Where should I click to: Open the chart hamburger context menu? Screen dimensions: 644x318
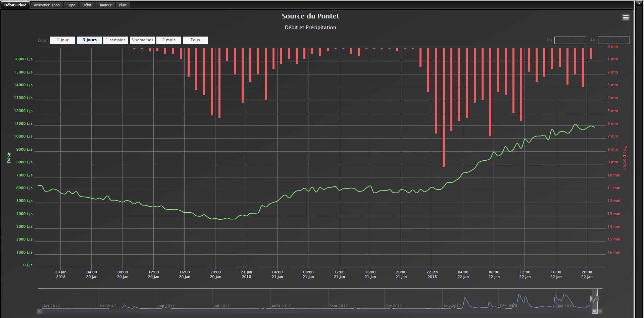pos(626,17)
